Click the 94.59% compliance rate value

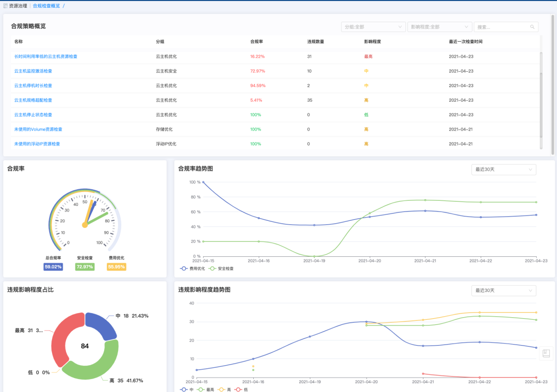coord(258,86)
